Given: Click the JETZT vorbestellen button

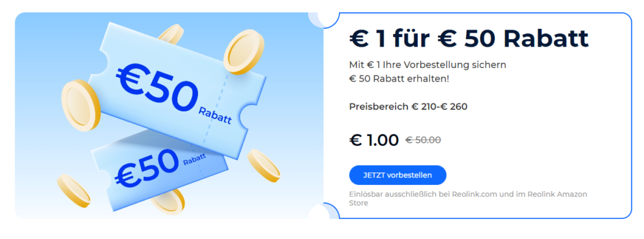Looking at the screenshot, I should point(397,175).
